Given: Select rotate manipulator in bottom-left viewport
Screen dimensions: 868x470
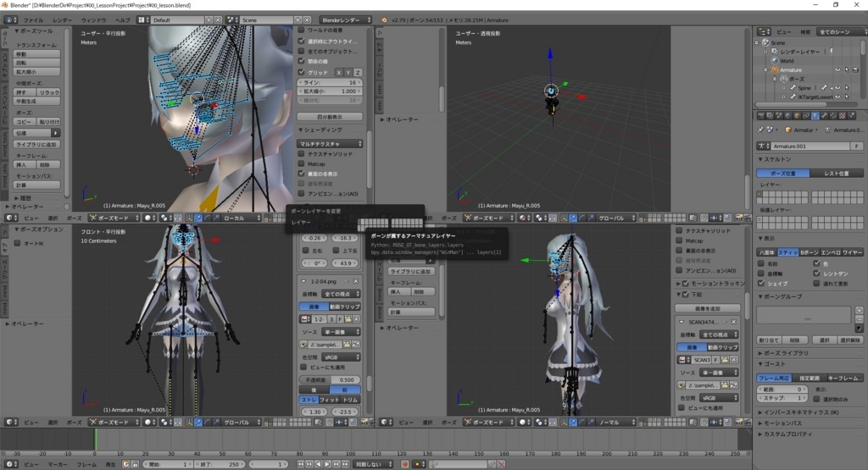Looking at the screenshot, I should click(207, 423).
